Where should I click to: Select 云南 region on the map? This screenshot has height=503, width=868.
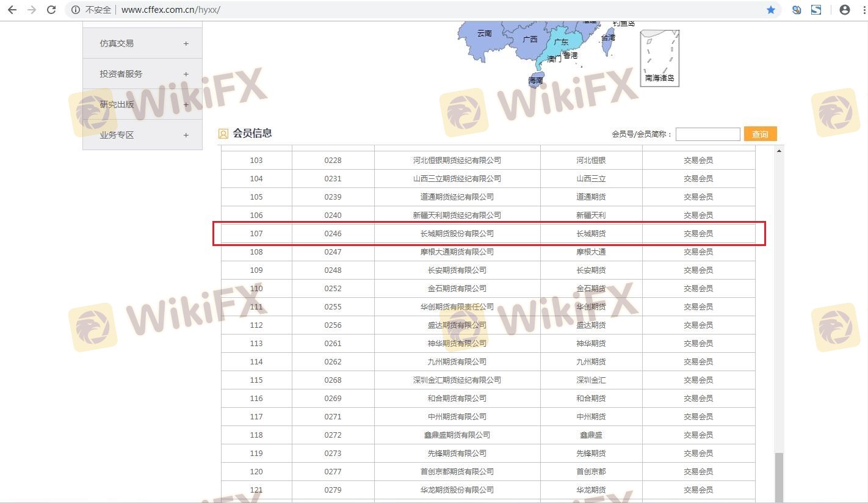483,34
